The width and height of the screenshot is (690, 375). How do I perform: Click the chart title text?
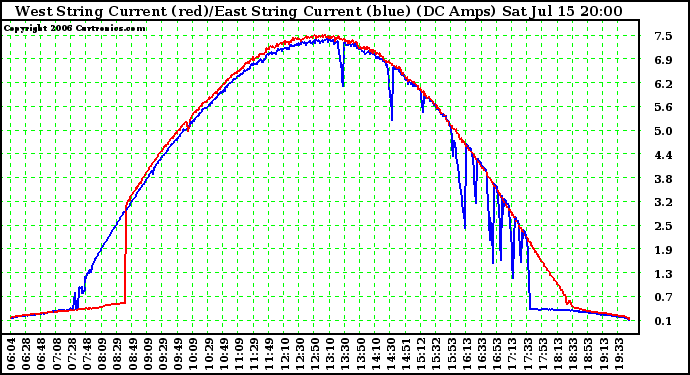click(x=319, y=11)
